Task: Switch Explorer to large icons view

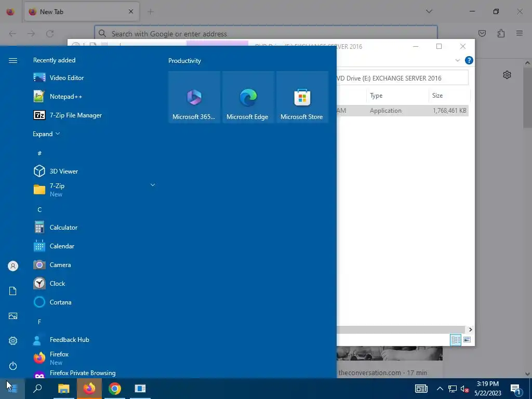Action: pos(467,340)
